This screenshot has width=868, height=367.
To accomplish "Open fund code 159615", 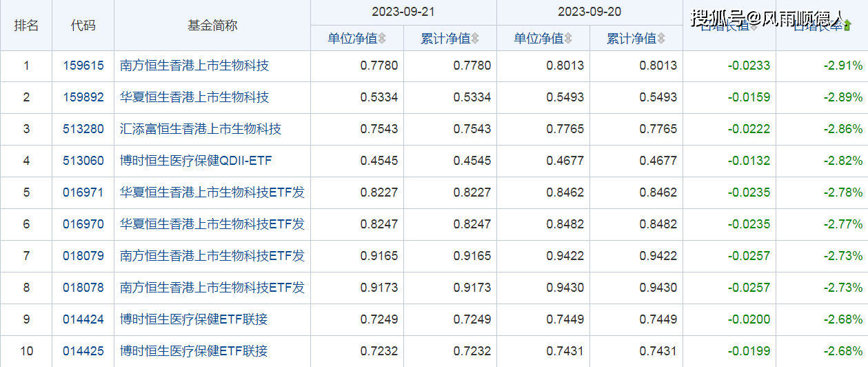I will (83, 66).
